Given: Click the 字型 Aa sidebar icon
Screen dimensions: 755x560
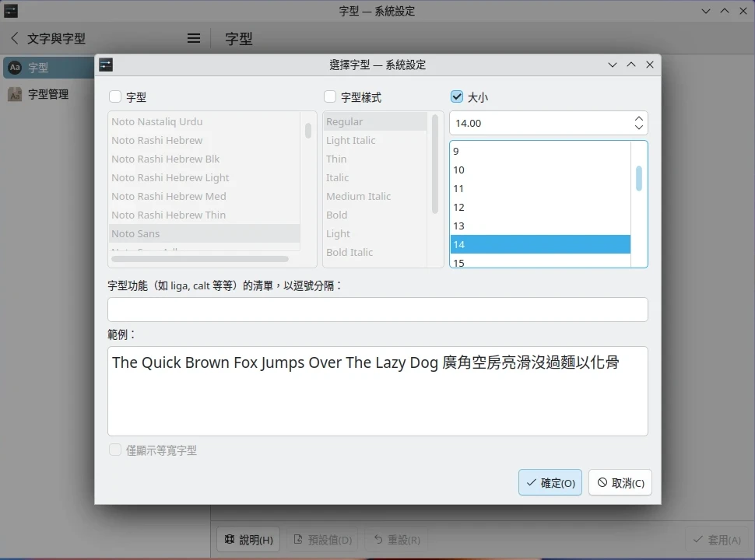Looking at the screenshot, I should pos(15,68).
